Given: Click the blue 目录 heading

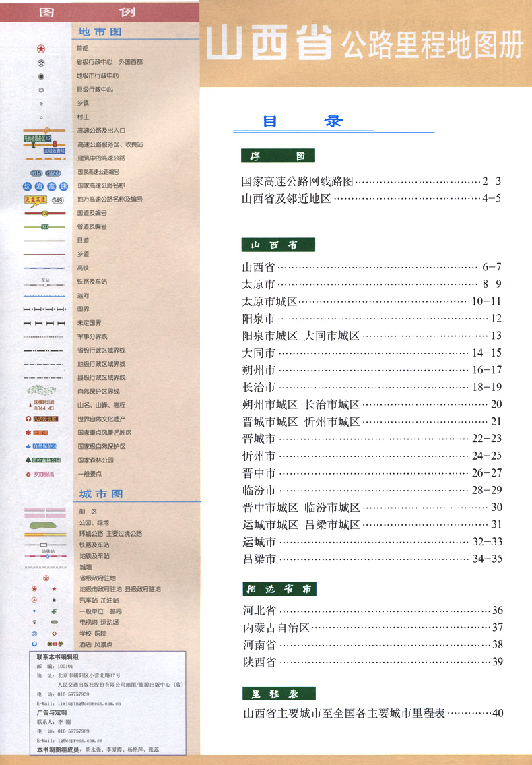Looking at the screenshot, I should point(303,121).
